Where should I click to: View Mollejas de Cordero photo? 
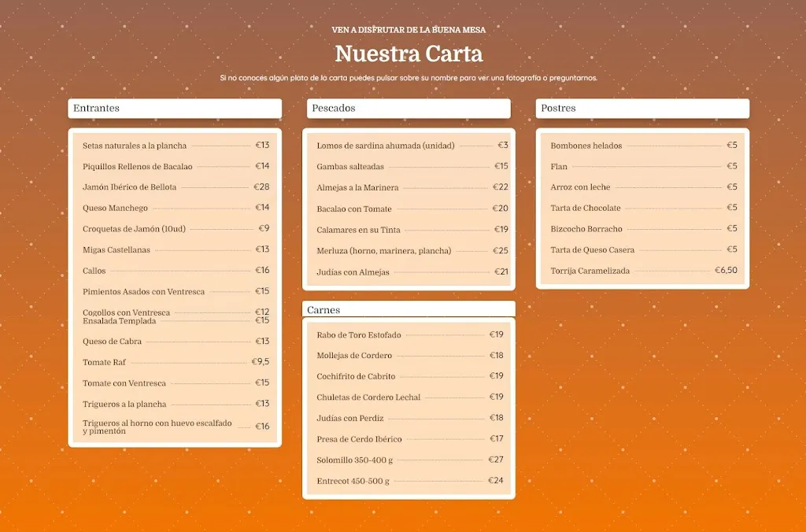pyautogui.click(x=356, y=355)
